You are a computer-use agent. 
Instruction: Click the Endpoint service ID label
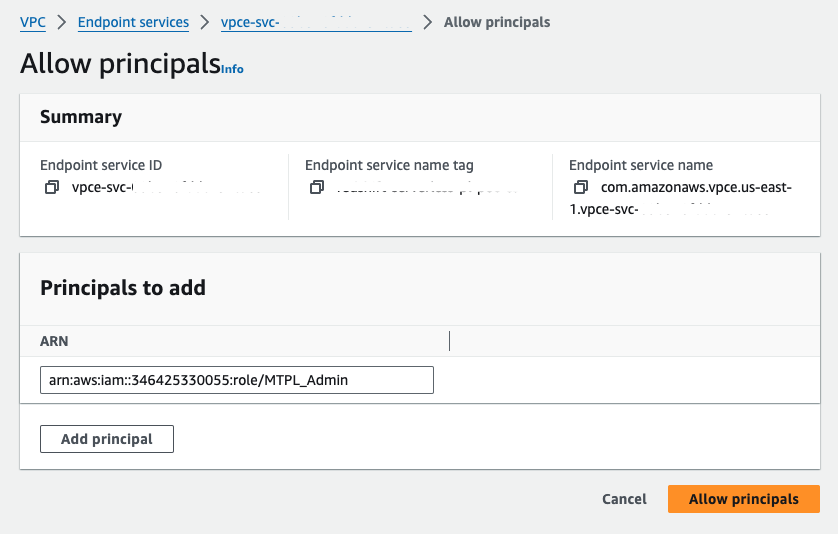(x=101, y=165)
